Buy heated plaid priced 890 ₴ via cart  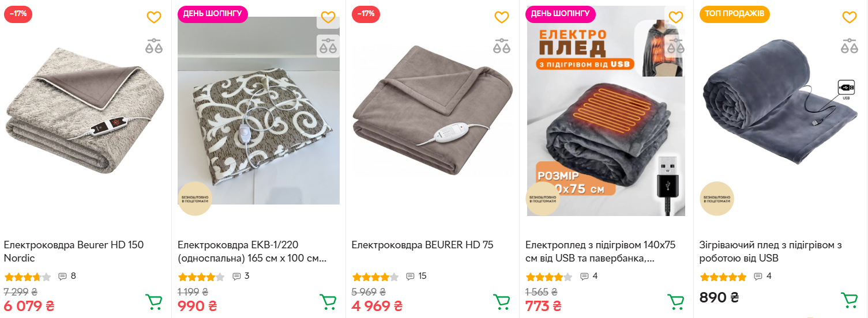[x=850, y=300]
